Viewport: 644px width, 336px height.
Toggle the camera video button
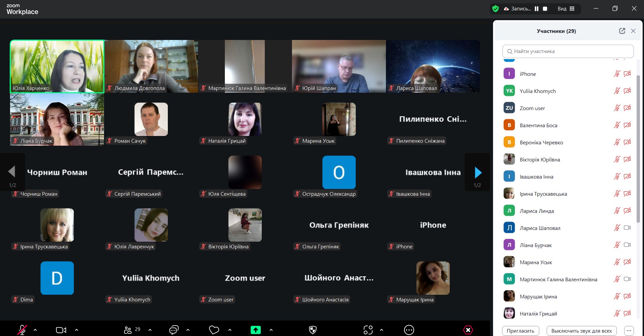pyautogui.click(x=61, y=330)
